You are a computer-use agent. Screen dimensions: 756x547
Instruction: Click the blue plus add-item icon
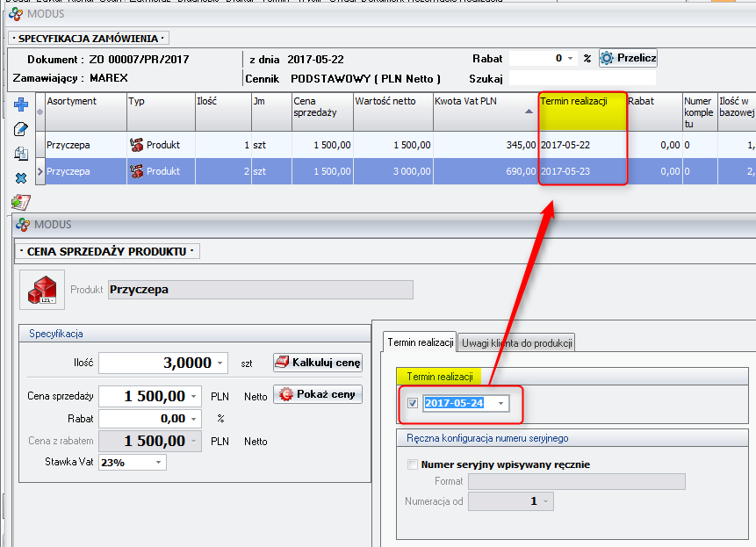[x=21, y=105]
